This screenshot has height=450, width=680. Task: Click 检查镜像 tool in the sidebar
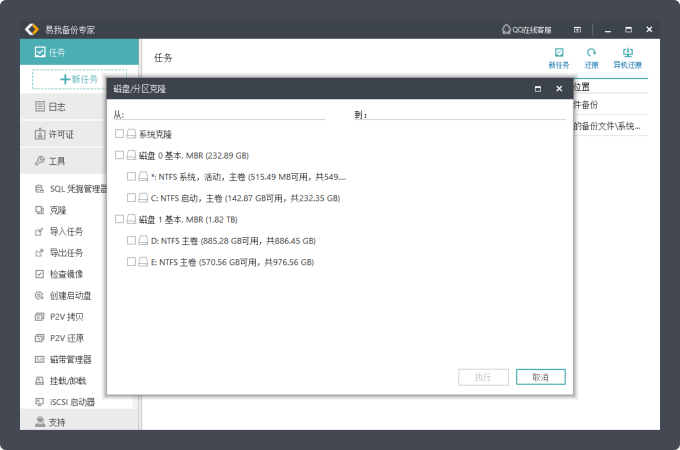[x=66, y=274]
